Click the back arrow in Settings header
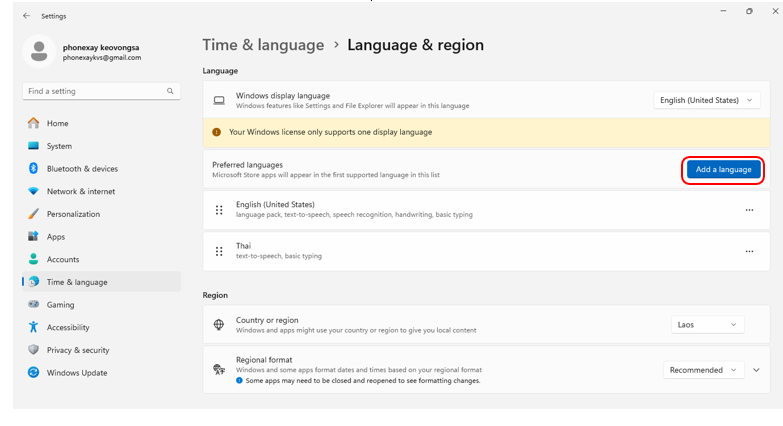Image resolution: width=783 pixels, height=426 pixels. click(x=25, y=16)
